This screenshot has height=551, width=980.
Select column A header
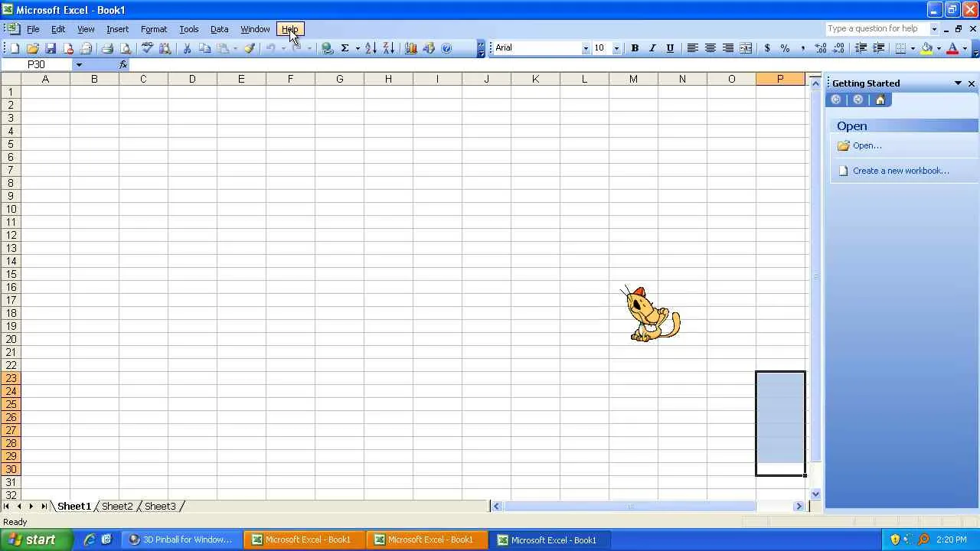[x=45, y=80]
